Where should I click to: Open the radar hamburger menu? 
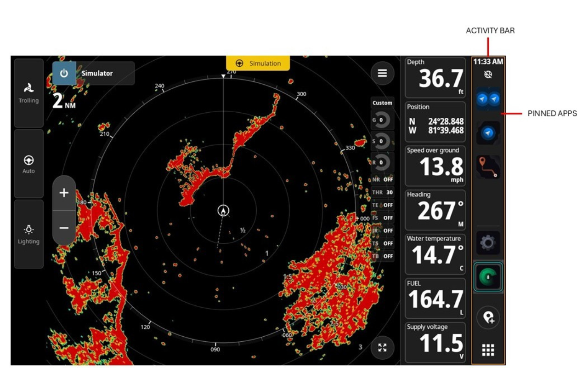click(x=382, y=73)
